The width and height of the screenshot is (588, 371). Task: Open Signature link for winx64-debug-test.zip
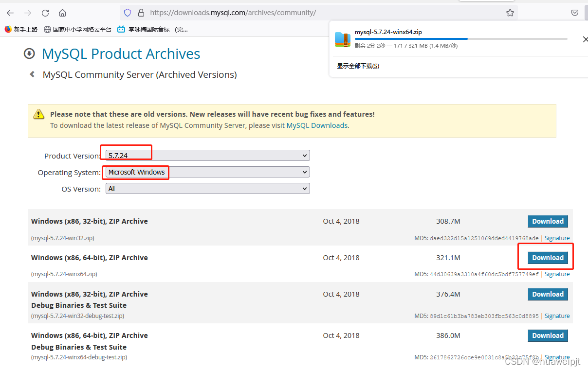point(557,357)
